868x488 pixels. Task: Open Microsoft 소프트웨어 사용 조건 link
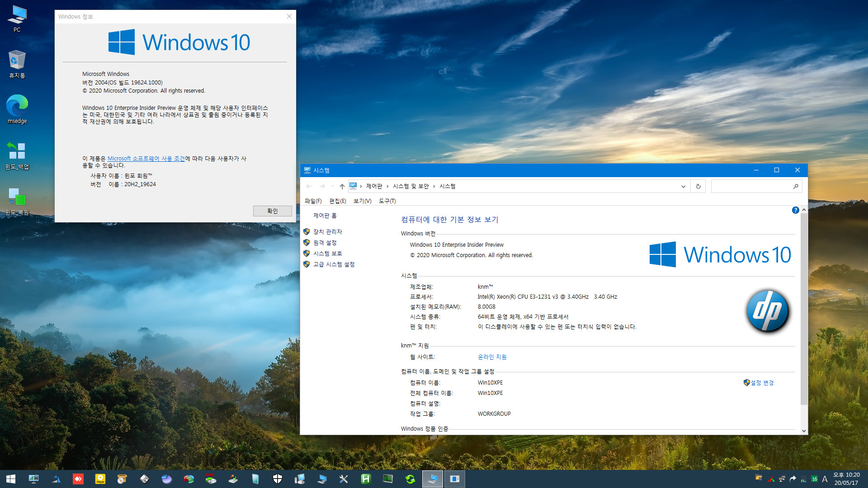pos(146,159)
